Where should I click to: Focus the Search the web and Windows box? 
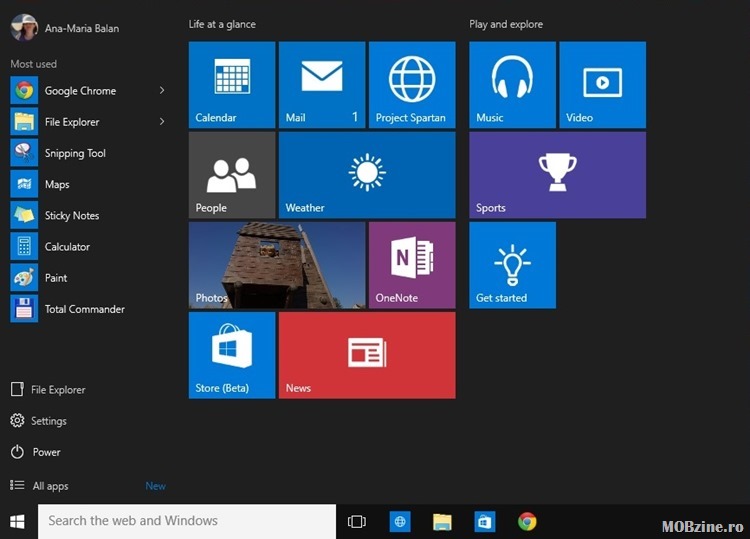point(187,521)
